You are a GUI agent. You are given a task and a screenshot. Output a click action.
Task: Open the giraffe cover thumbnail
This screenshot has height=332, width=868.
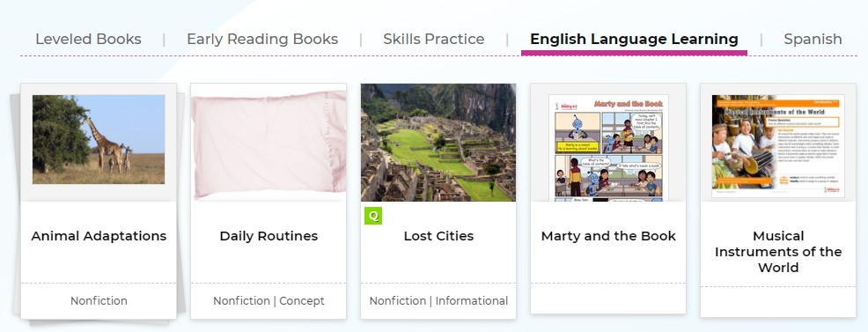[x=99, y=139]
